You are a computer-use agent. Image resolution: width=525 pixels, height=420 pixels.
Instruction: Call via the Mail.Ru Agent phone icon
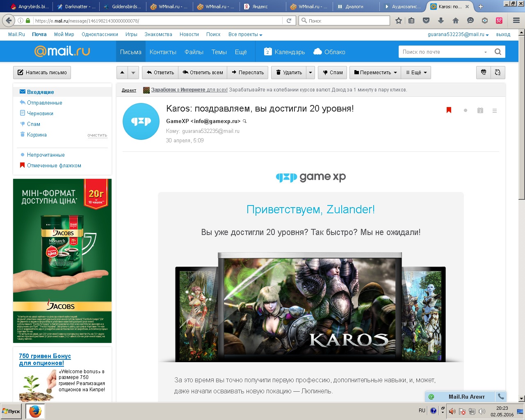501,396
